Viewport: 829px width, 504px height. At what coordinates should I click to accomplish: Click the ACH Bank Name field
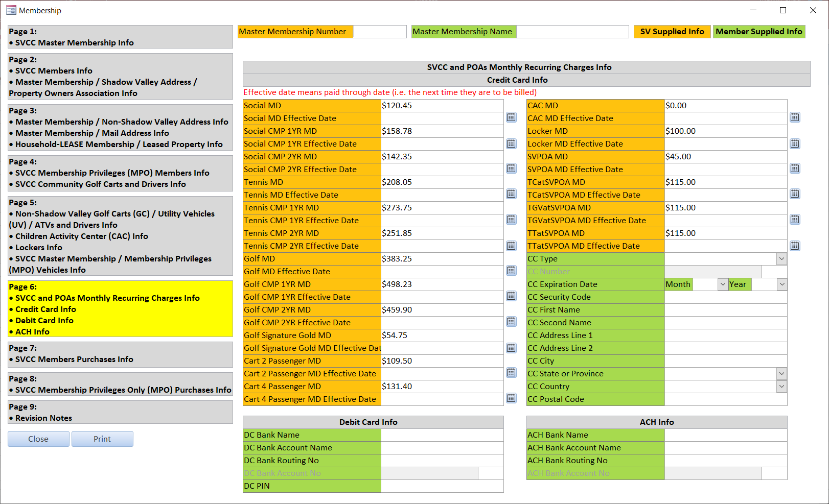(726, 435)
